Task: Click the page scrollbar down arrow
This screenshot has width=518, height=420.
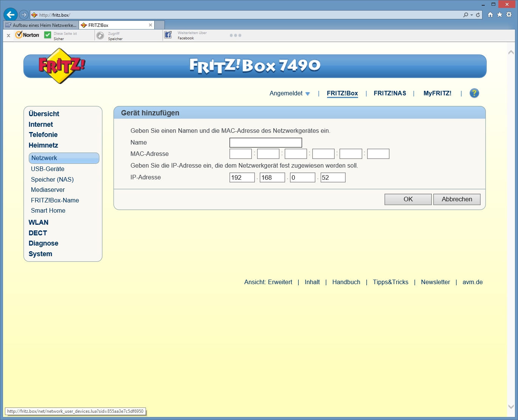Action: pyautogui.click(x=511, y=407)
